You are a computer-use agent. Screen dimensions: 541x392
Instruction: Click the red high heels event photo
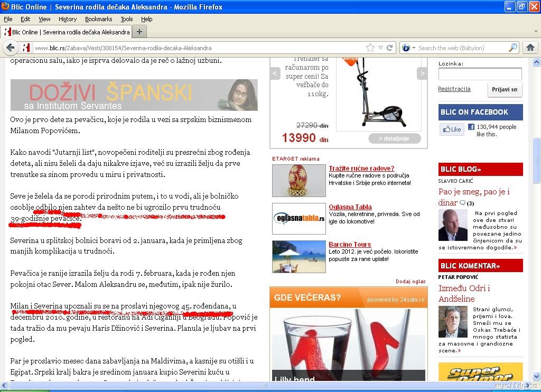[x=349, y=344]
